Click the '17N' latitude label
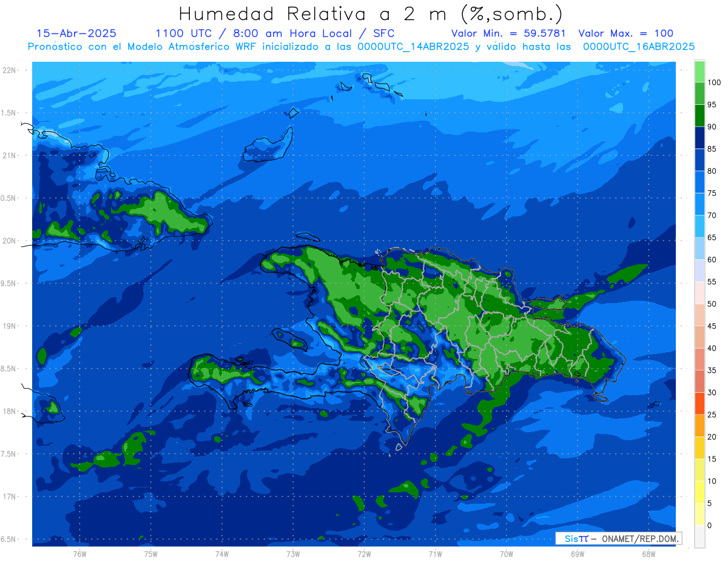 point(10,497)
